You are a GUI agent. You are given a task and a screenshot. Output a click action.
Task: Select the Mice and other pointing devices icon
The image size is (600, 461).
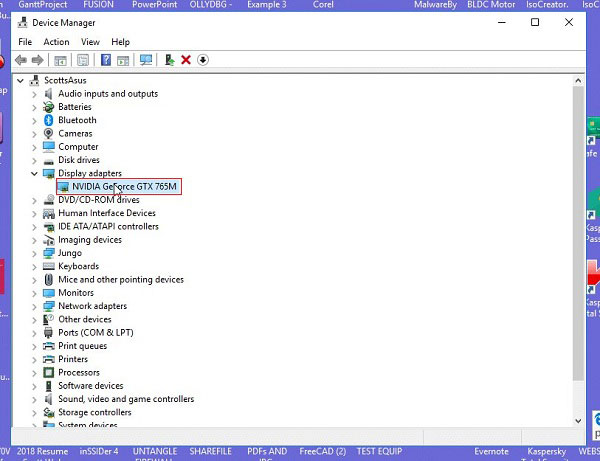(x=48, y=280)
